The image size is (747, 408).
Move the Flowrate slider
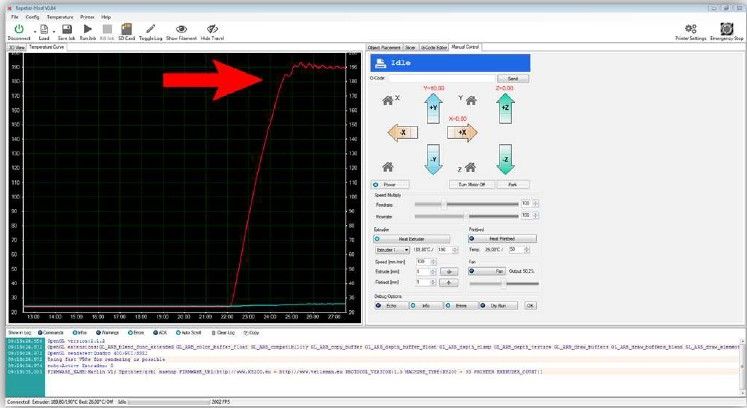coord(466,216)
